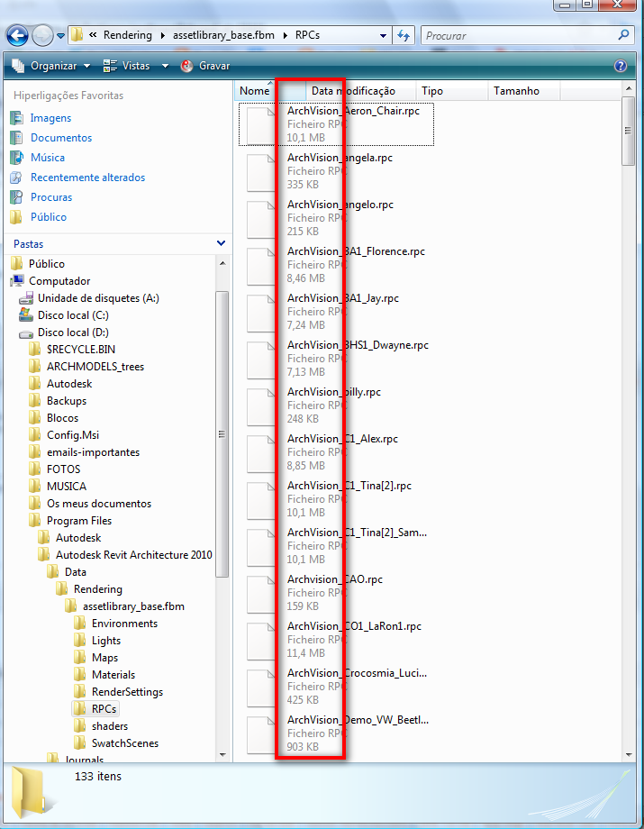Click RPCs breadcrumb in address bar
This screenshot has height=829, width=644.
tap(307, 35)
